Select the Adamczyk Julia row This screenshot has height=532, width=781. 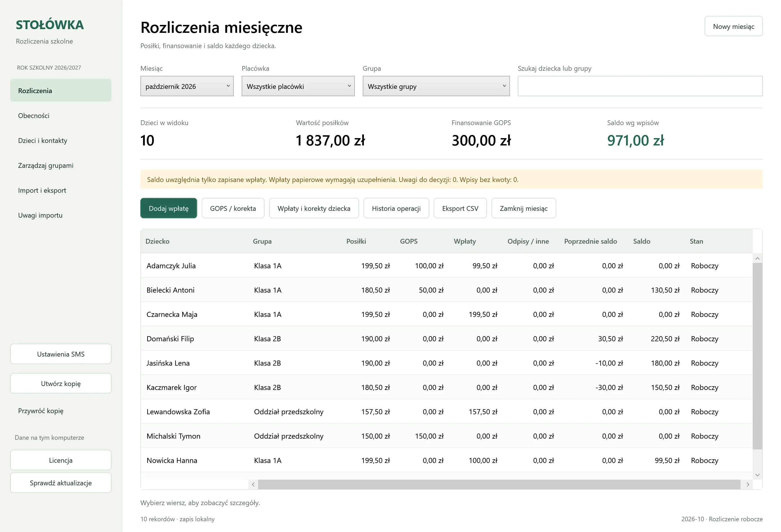(x=447, y=265)
